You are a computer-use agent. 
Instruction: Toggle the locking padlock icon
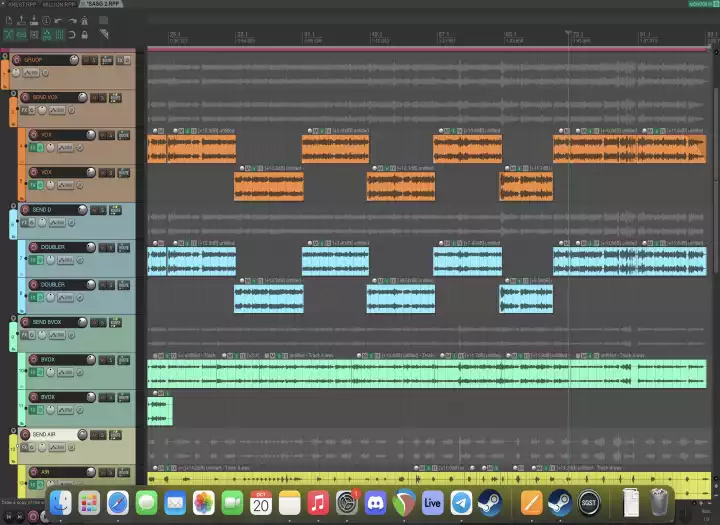pyautogui.click(x=87, y=35)
